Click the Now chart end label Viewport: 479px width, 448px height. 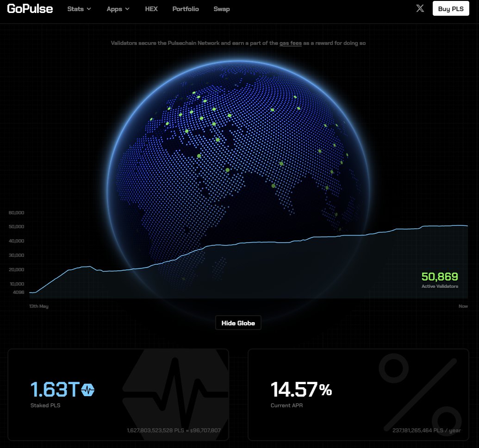coord(463,306)
